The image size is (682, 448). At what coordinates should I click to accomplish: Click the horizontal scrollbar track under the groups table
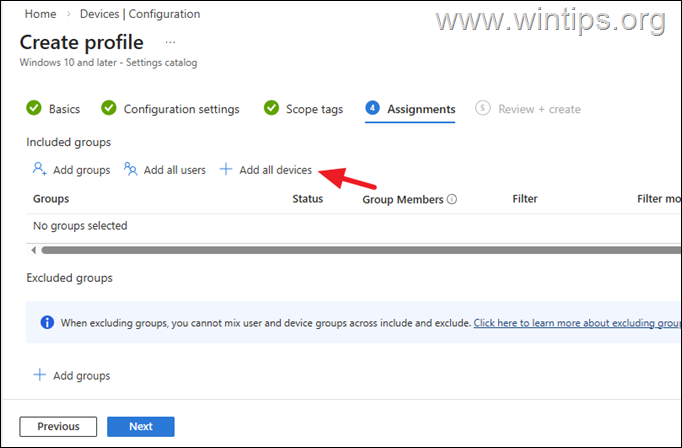tap(361, 250)
